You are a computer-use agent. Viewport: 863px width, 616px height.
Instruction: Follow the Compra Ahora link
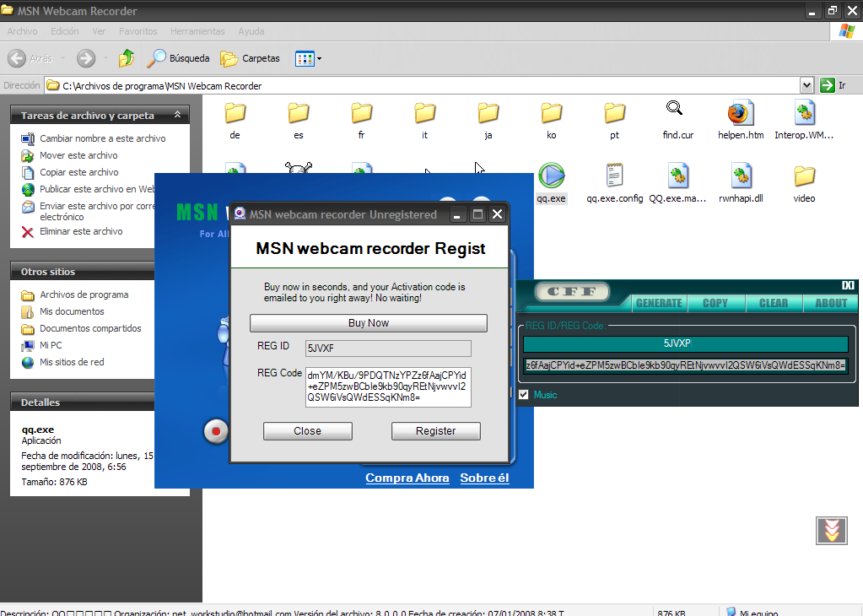coord(407,478)
